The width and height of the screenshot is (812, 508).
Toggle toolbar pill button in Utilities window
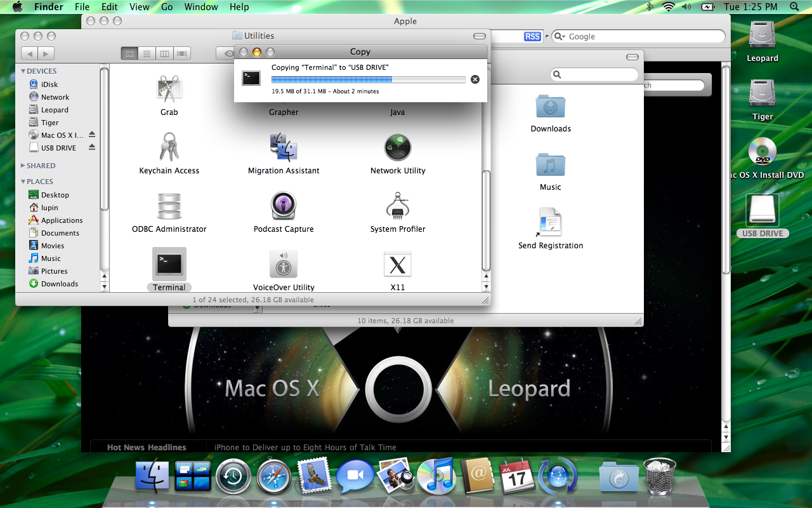(480, 36)
